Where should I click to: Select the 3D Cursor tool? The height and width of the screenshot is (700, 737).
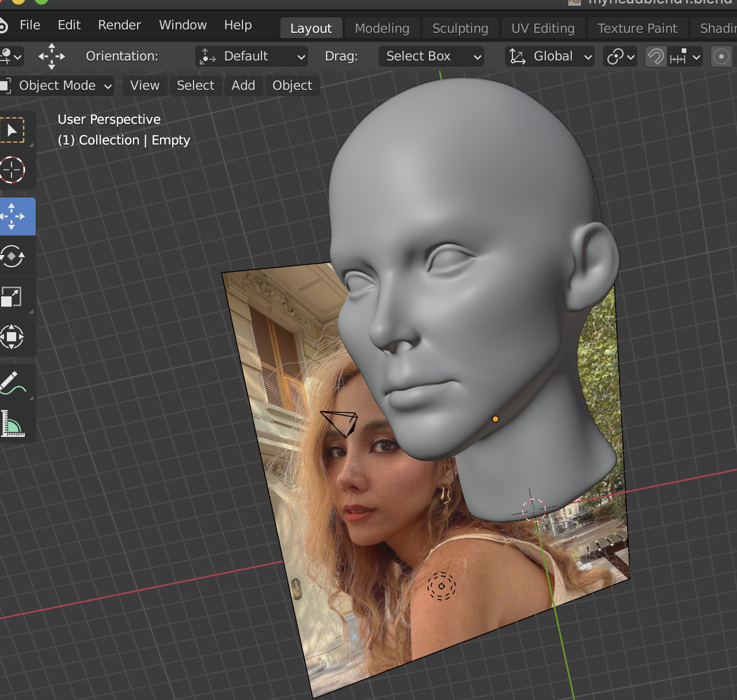[13, 170]
